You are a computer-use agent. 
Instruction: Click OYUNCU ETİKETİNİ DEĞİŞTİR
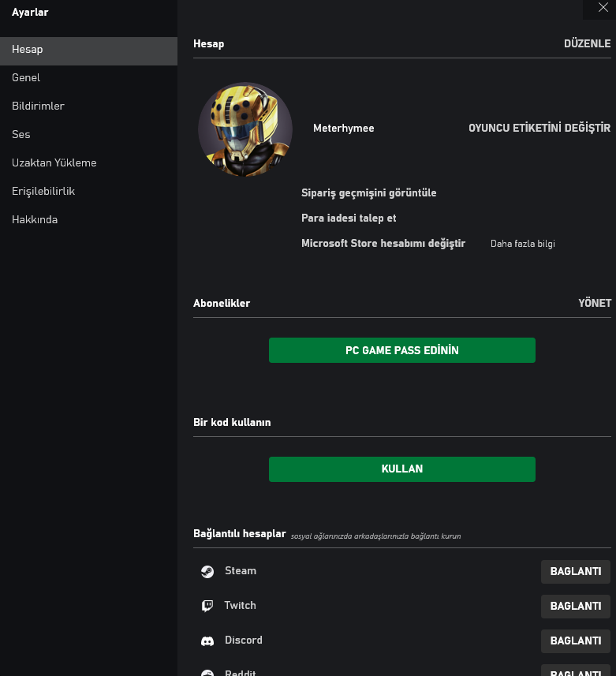pos(539,128)
